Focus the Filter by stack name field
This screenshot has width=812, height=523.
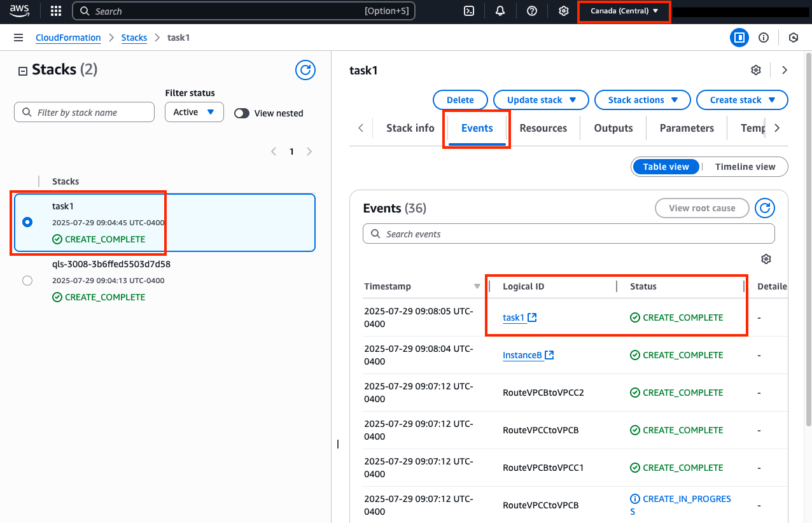(x=84, y=112)
